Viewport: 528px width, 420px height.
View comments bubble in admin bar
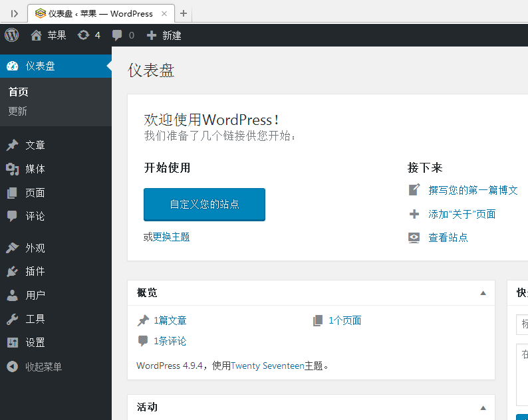point(117,35)
